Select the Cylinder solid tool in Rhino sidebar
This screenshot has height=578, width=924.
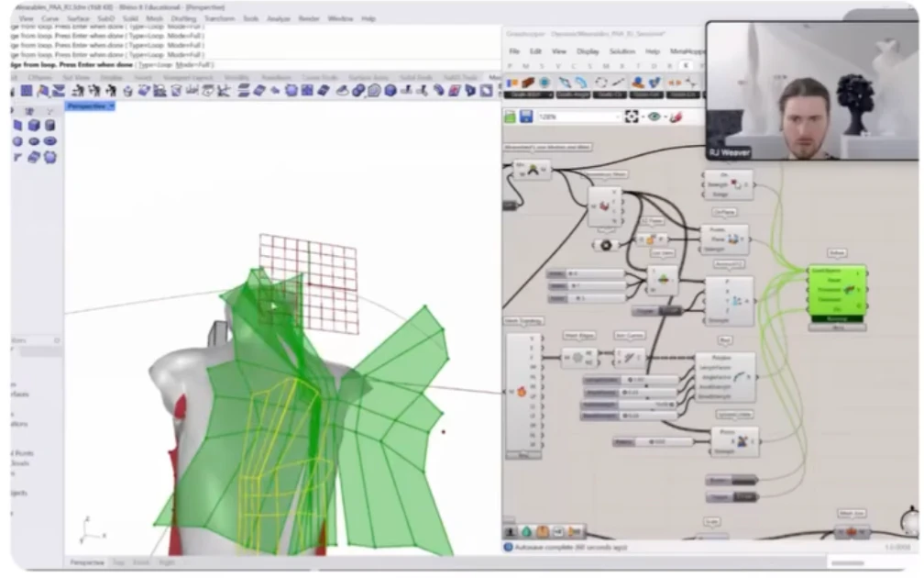click(x=50, y=125)
